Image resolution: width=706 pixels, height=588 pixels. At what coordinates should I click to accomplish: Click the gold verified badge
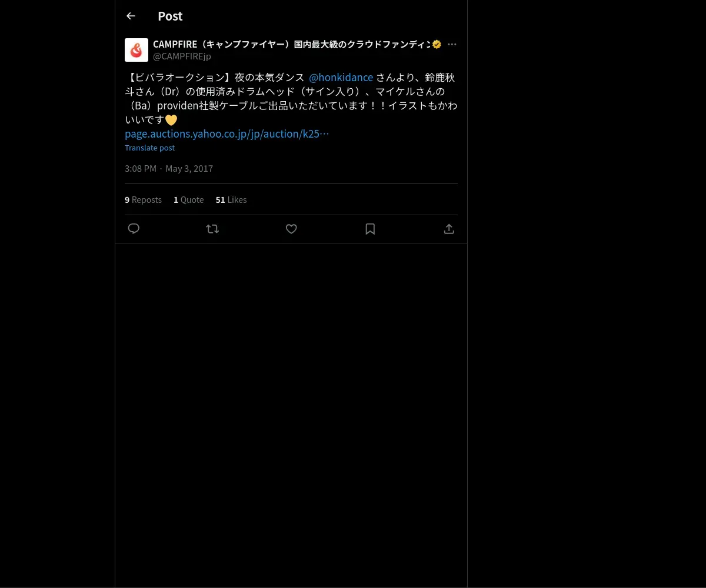pos(437,44)
